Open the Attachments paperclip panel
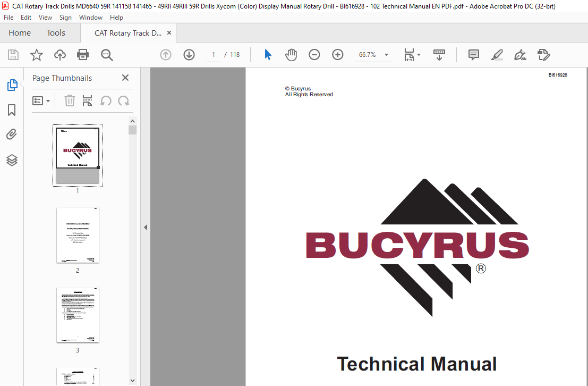Screen dimensions: 588x386 click(12, 135)
